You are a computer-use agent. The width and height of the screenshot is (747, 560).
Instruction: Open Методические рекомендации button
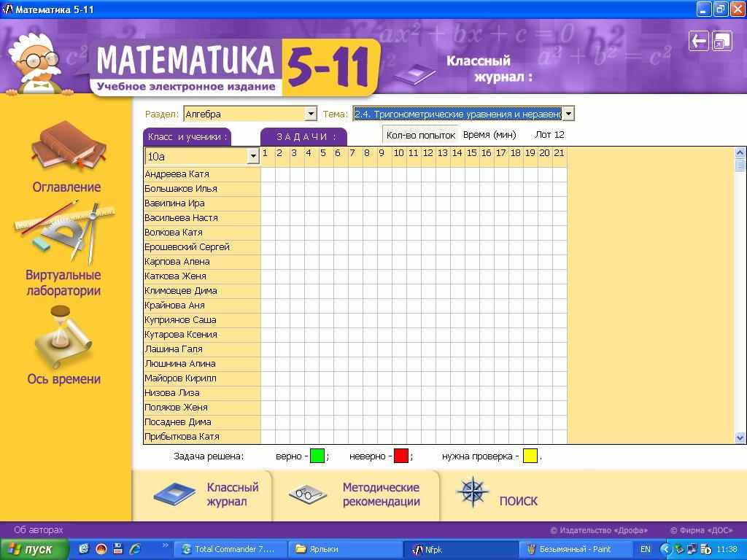click(356, 495)
